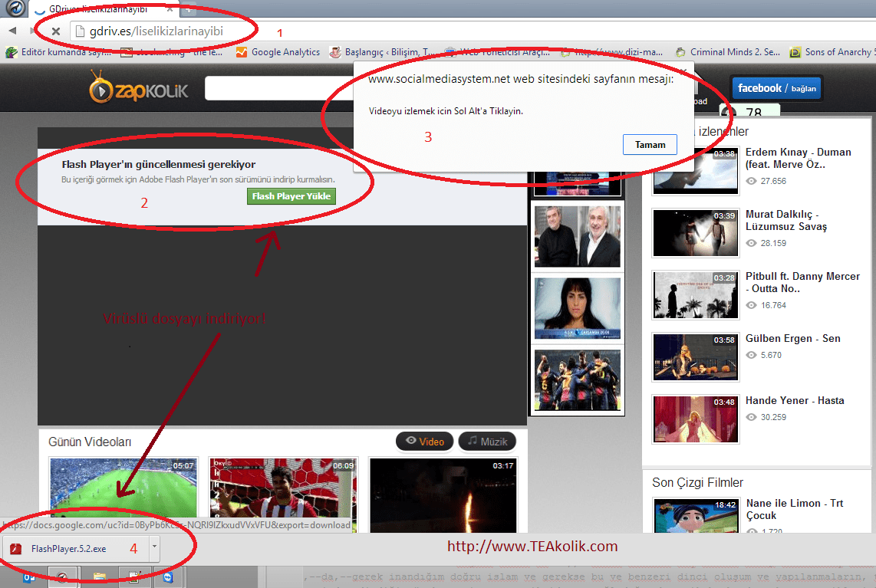Close the GDrive browser tab
876x588 pixels.
pyautogui.click(x=170, y=9)
